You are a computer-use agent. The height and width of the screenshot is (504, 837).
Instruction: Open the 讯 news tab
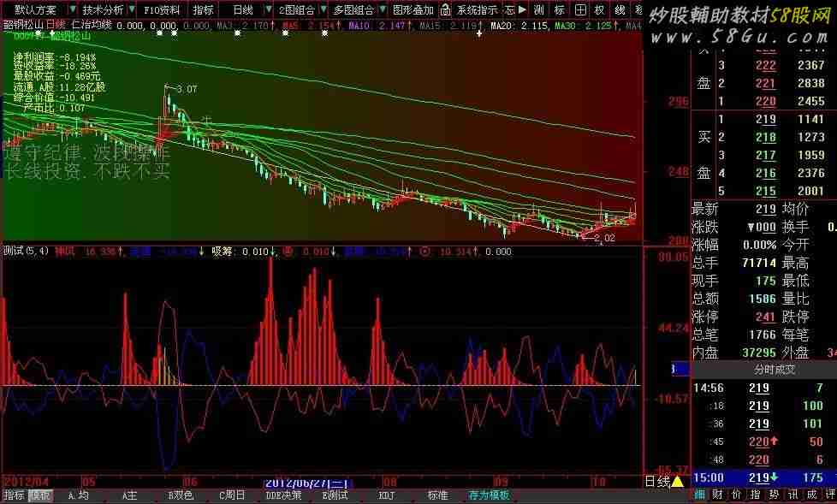(792, 495)
